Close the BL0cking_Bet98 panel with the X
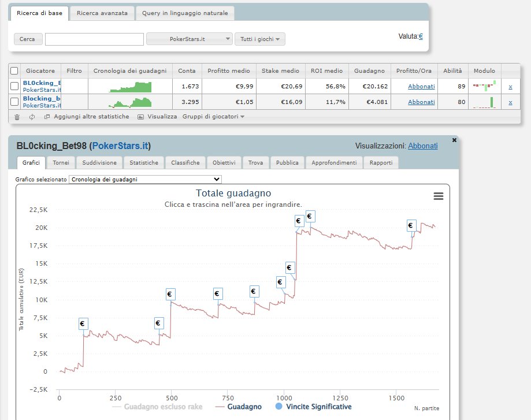531x420 pixels. [454, 140]
